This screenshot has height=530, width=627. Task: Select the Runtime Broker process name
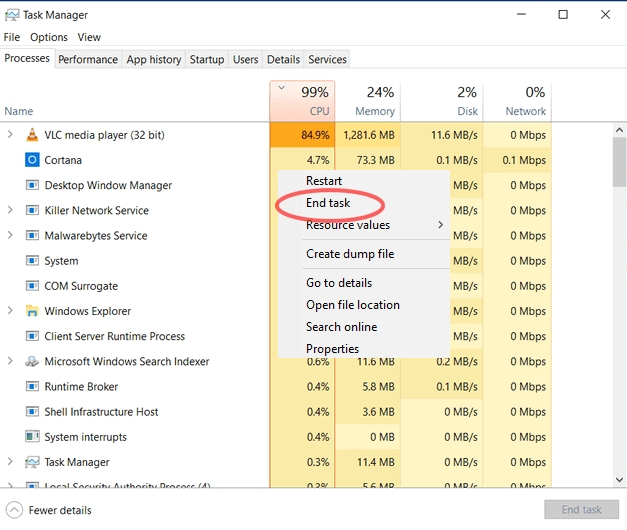tap(81, 387)
